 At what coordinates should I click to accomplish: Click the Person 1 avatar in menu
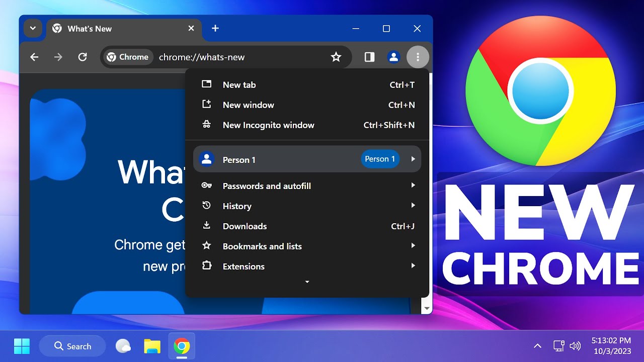pyautogui.click(x=206, y=159)
